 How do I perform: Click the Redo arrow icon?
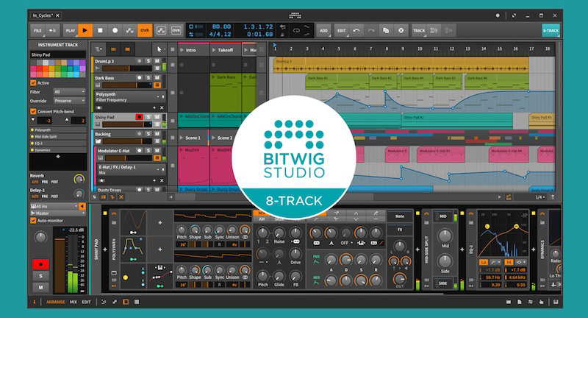point(371,30)
